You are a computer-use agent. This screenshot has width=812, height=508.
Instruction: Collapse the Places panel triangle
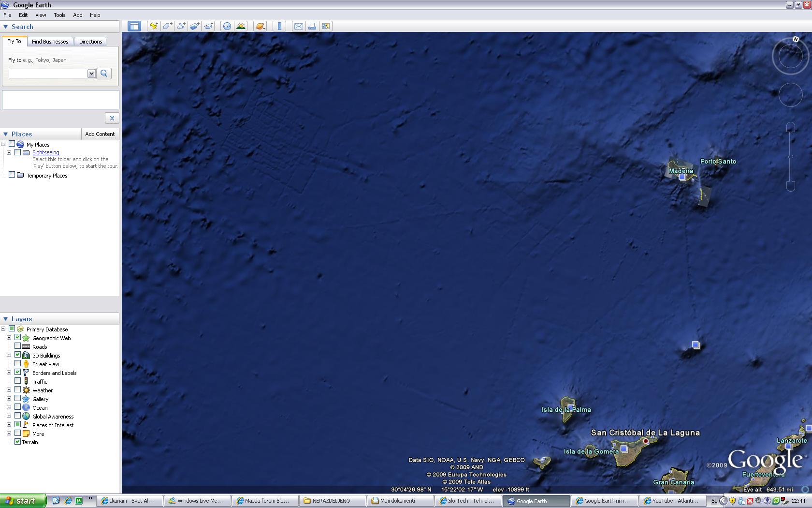pos(6,134)
